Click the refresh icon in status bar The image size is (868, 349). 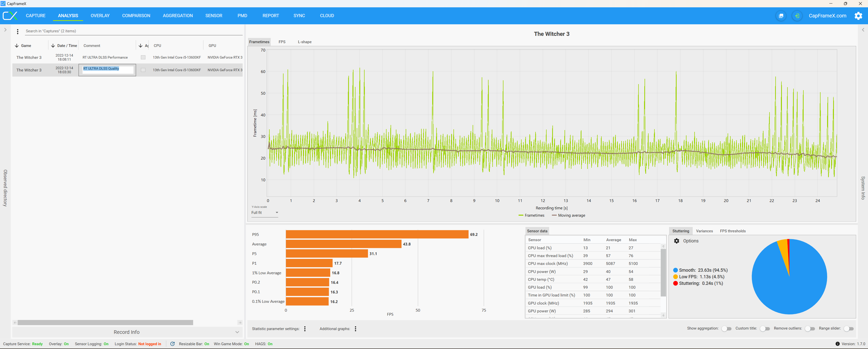click(x=172, y=344)
